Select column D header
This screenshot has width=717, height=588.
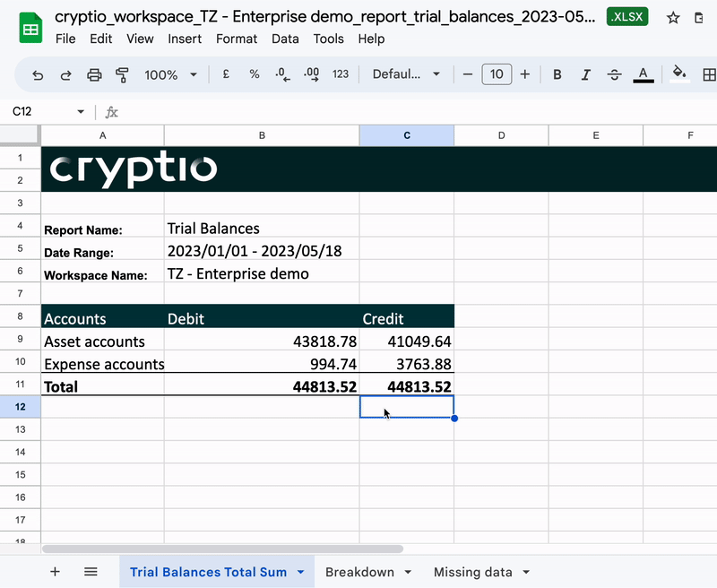click(501, 135)
